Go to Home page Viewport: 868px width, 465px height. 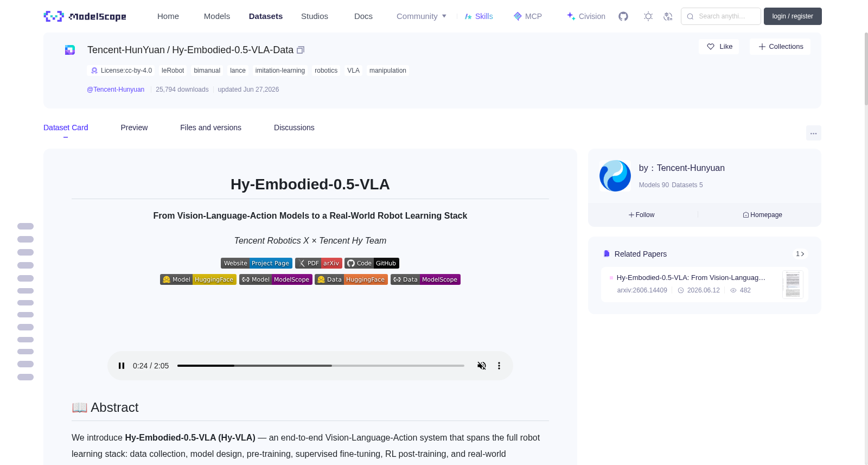coord(168,16)
